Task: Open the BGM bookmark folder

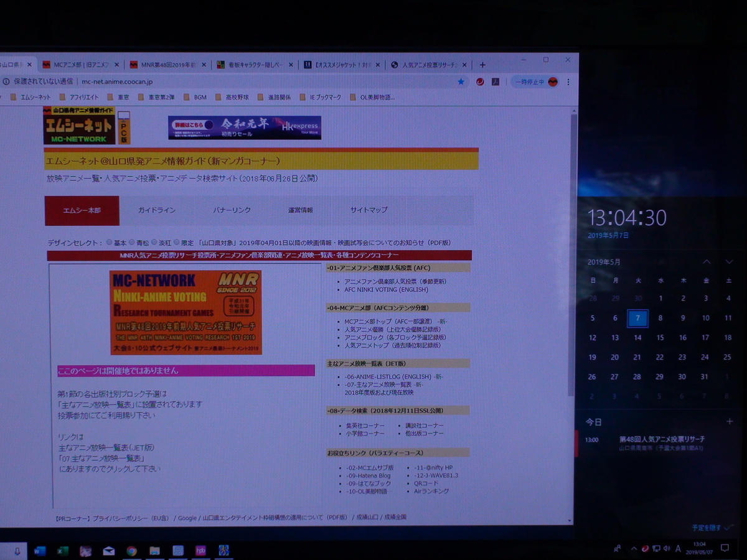Action: click(x=195, y=97)
